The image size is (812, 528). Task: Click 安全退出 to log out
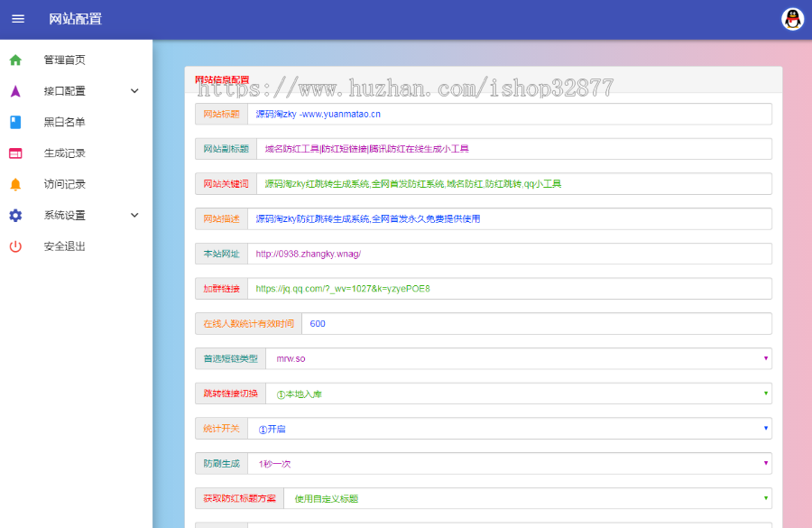click(x=76, y=246)
